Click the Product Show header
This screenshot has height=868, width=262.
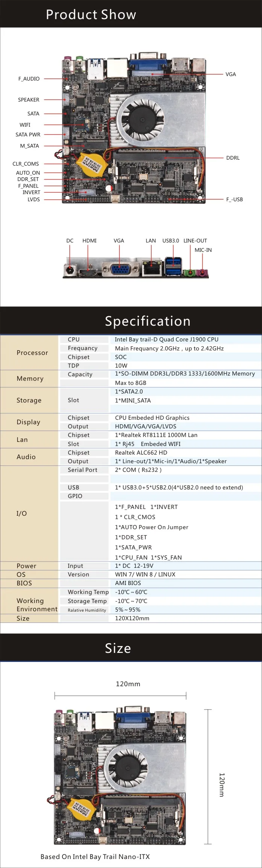91,15
